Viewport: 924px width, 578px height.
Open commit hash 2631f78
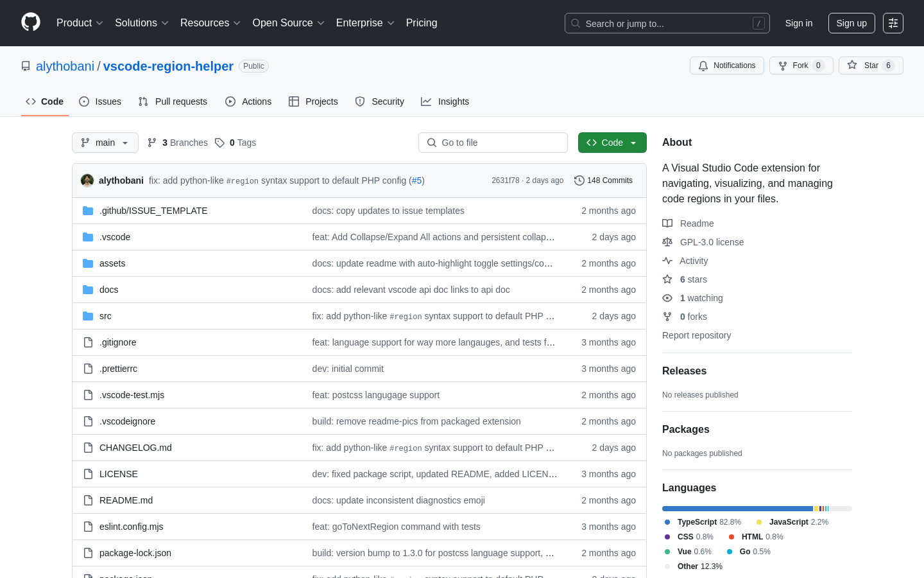coord(506,180)
